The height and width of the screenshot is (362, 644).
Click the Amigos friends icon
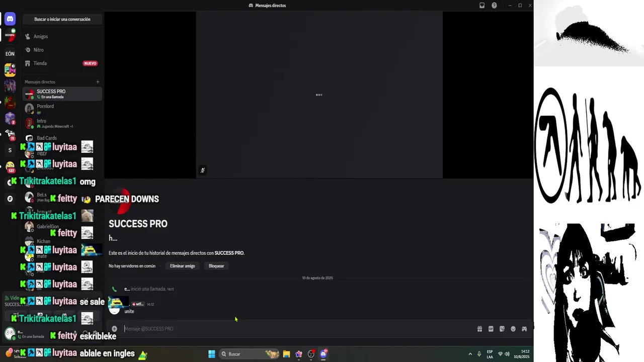28,36
